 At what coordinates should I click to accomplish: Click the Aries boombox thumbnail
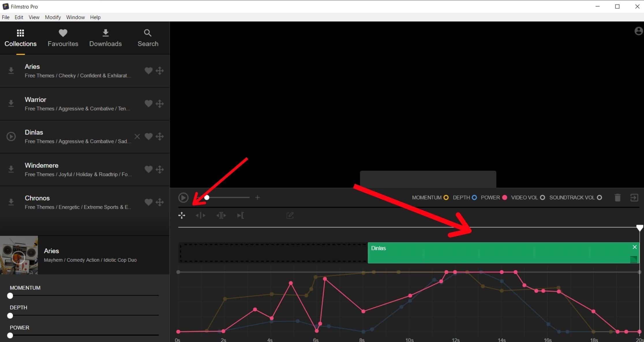click(19, 255)
